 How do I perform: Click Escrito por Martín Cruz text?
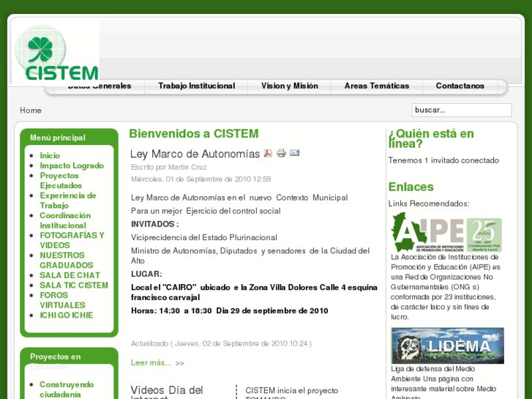169,167
